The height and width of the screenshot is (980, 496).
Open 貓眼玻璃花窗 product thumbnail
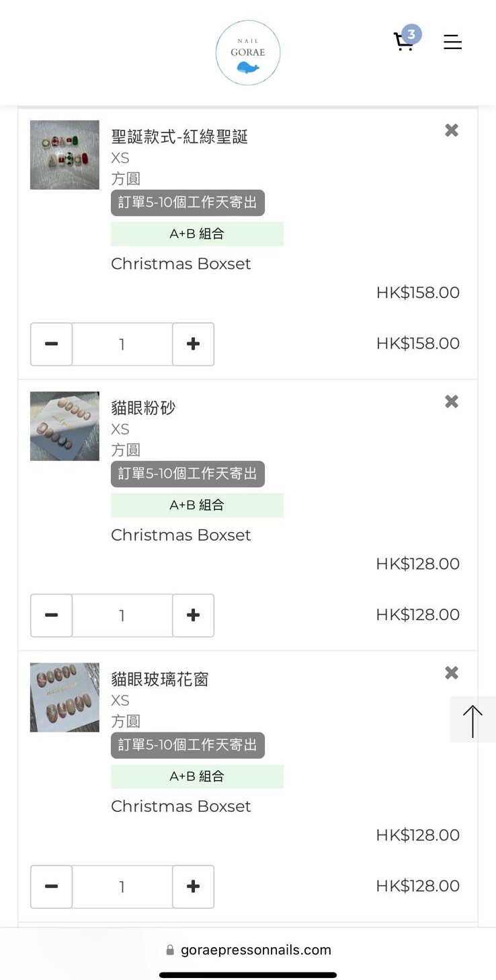tap(65, 697)
